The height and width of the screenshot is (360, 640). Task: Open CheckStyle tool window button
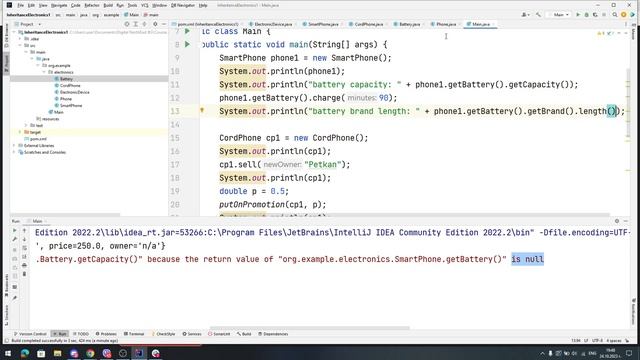click(x=163, y=334)
